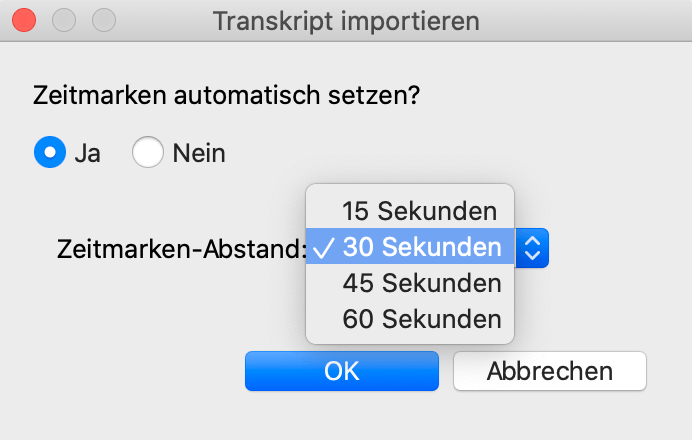Select the Nein radio button
692x440 pixels.
(x=148, y=154)
